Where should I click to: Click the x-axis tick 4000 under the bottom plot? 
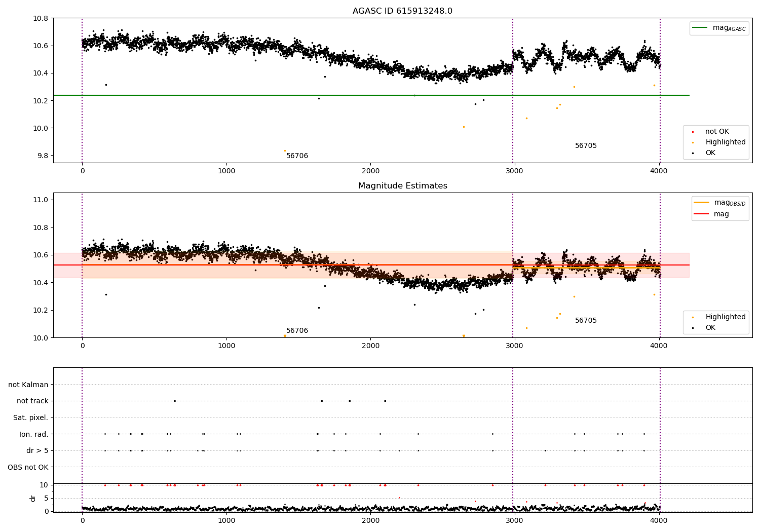(659, 520)
